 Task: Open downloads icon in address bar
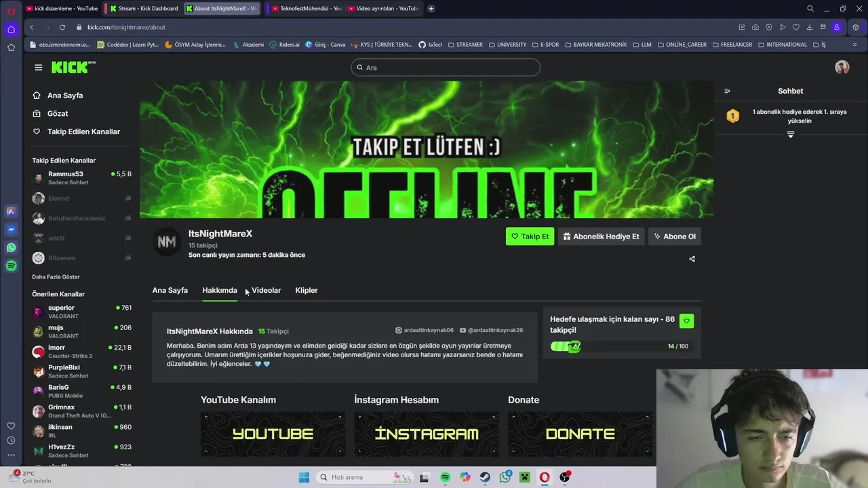tap(810, 27)
